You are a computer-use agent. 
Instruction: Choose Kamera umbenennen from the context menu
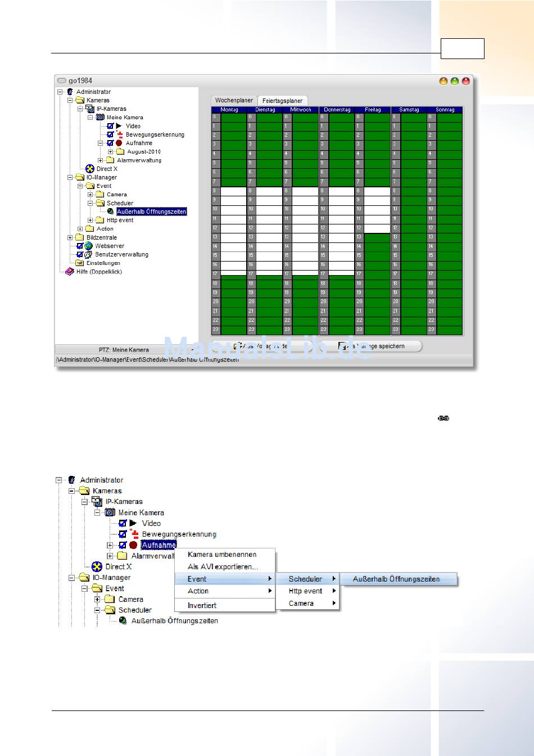tap(225, 554)
